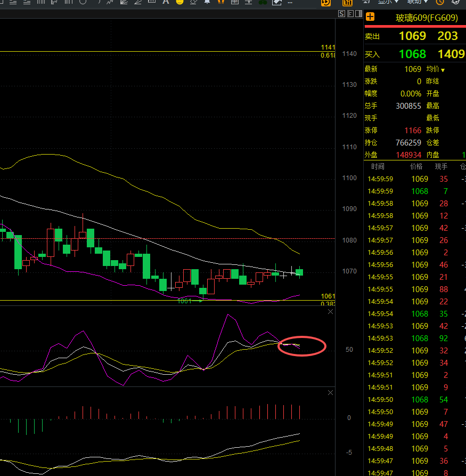Click the 'S' icon above the chart
Screen dimensions: 466x476
tap(342, 14)
